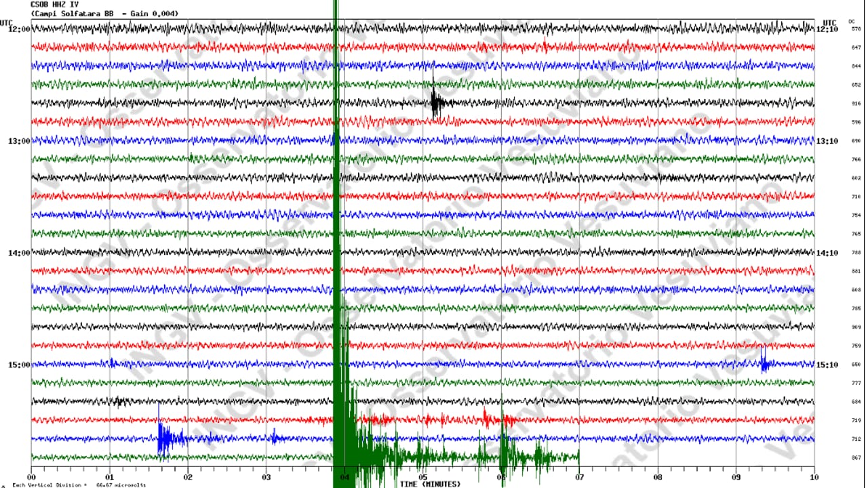Click the 15:00 time label

pos(18,365)
